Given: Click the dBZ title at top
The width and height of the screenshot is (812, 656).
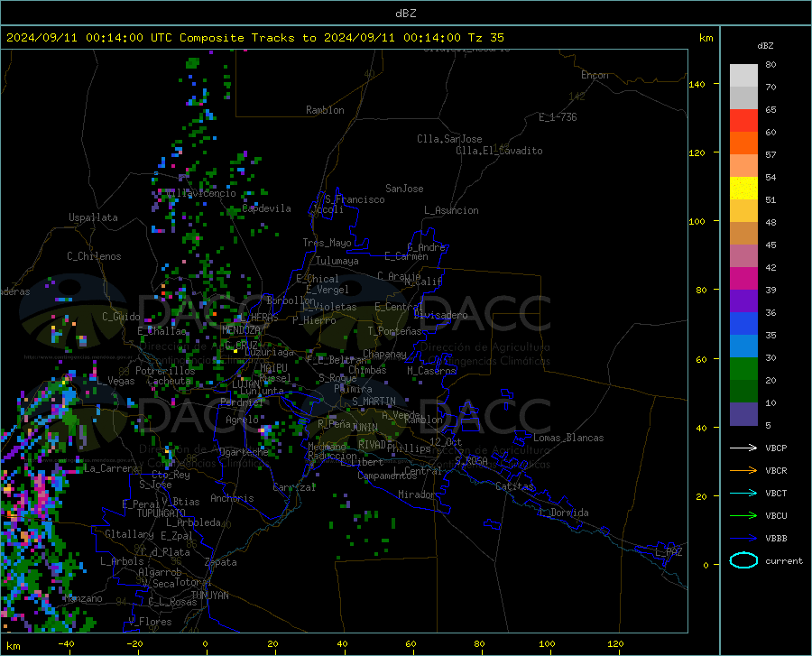Looking at the screenshot, I should click(405, 14).
